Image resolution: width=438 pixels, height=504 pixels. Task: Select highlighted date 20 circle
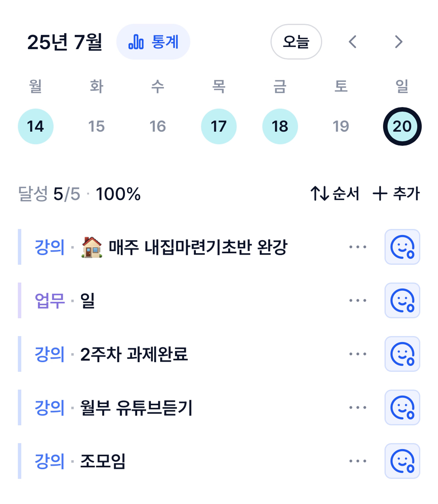point(402,126)
